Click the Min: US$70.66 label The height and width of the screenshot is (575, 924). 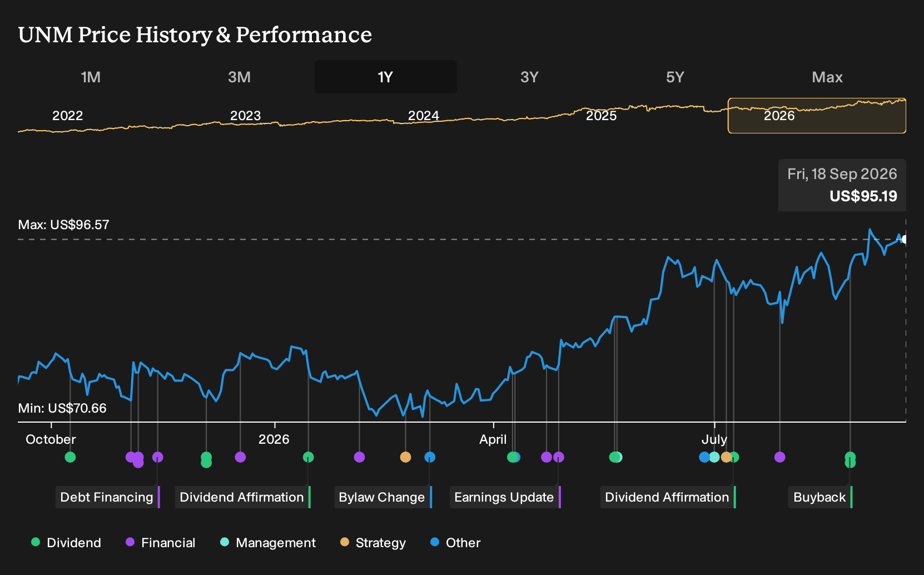click(62, 408)
